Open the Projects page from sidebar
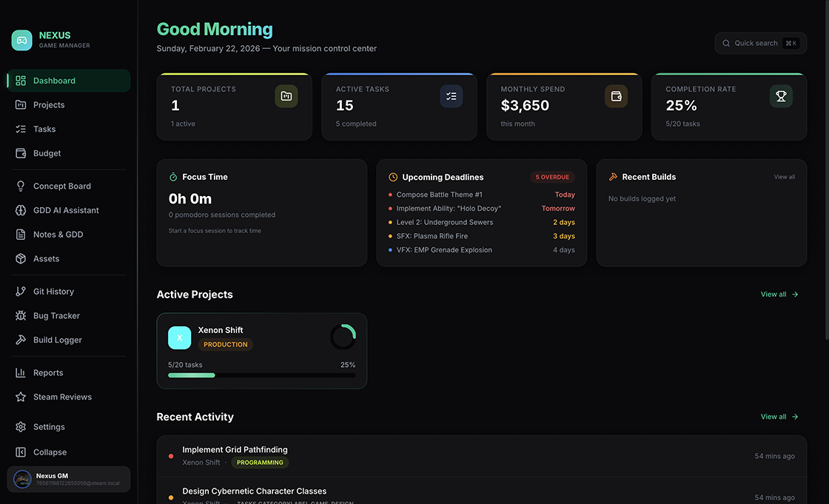The image size is (829, 504). (x=69, y=104)
